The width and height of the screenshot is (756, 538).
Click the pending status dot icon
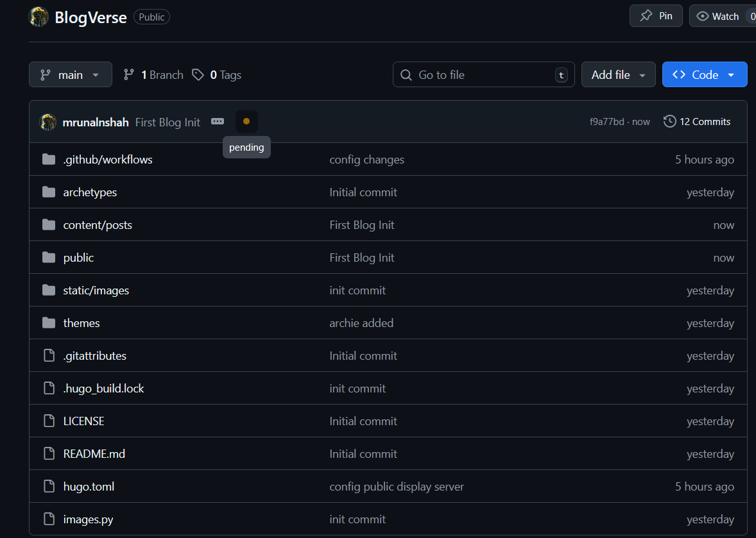pos(246,121)
